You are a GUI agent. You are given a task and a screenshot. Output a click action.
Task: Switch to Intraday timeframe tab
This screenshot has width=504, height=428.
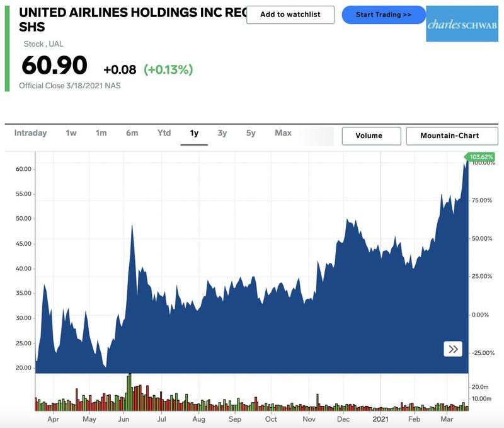(30, 133)
